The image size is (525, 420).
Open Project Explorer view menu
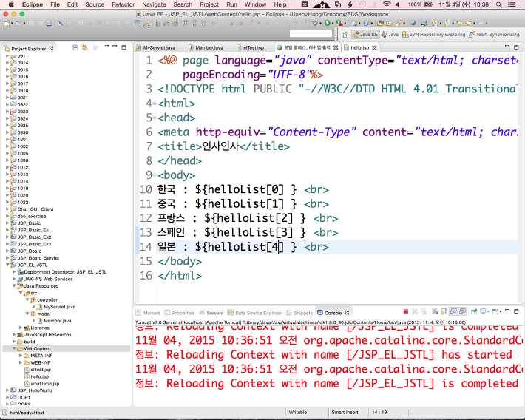click(x=106, y=47)
